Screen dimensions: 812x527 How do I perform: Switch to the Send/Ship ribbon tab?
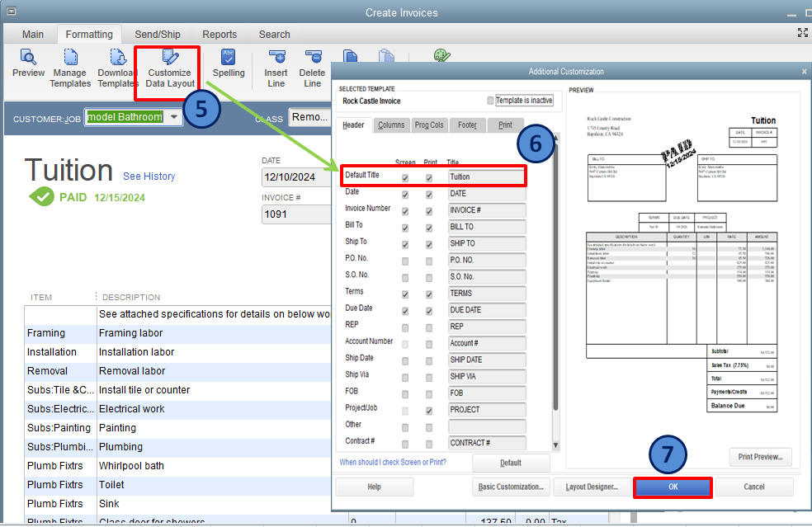pyautogui.click(x=158, y=34)
